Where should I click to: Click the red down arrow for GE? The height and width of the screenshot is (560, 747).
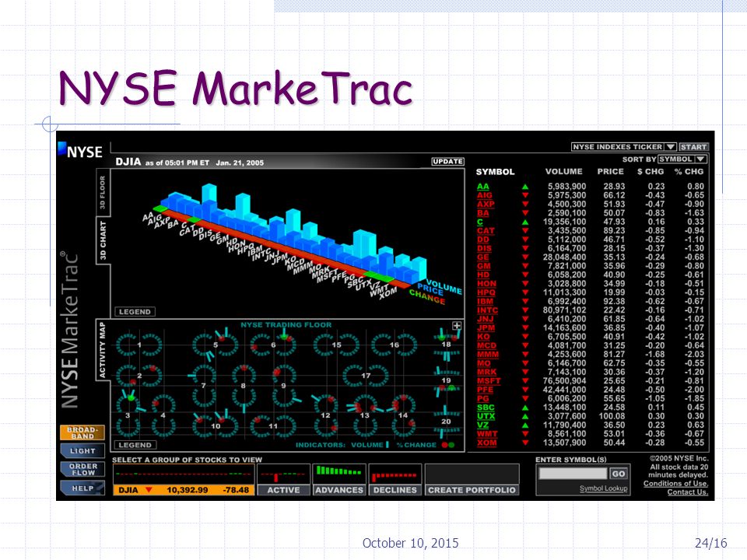tap(525, 257)
